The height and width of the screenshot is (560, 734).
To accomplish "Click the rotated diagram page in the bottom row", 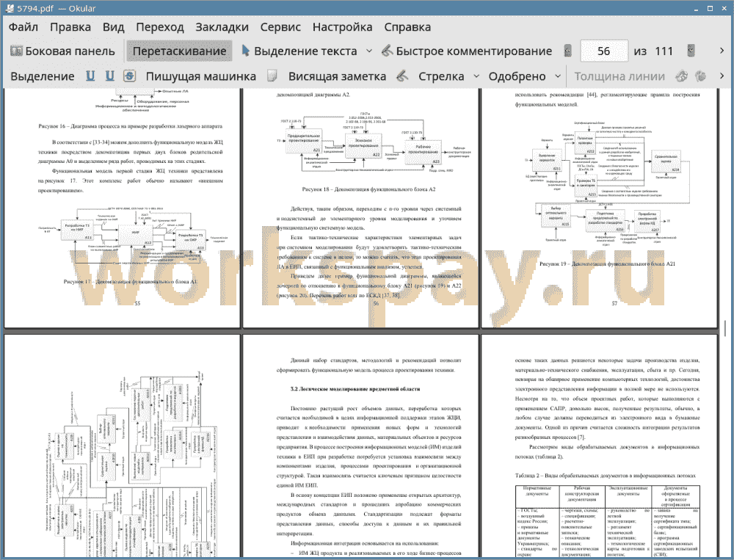I will [122, 447].
